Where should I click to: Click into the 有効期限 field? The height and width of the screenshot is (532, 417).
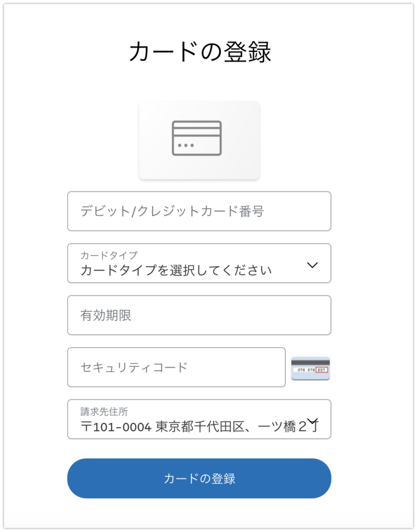point(199,315)
